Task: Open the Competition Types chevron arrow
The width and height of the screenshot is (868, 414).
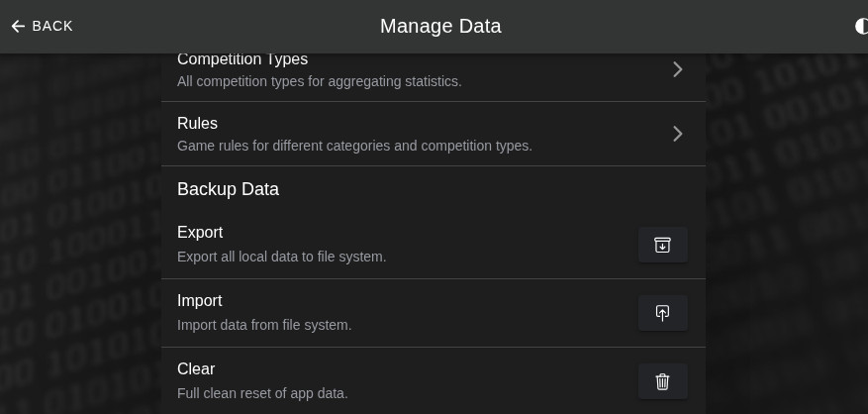Action: click(x=678, y=69)
